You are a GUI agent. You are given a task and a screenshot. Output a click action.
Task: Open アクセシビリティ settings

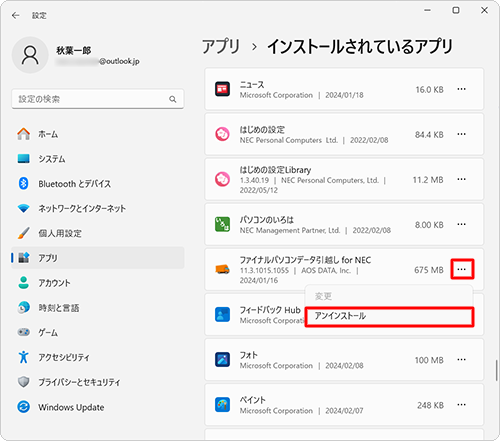pyautogui.click(x=98, y=357)
